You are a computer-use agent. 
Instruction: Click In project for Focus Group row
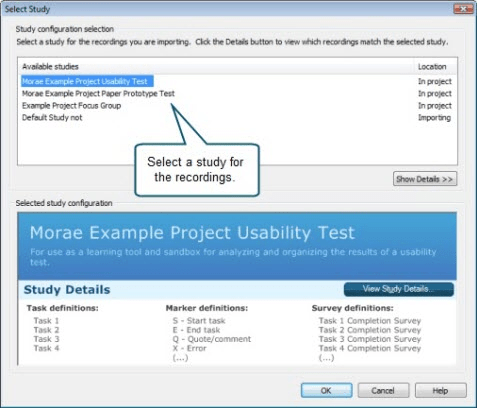pos(435,106)
